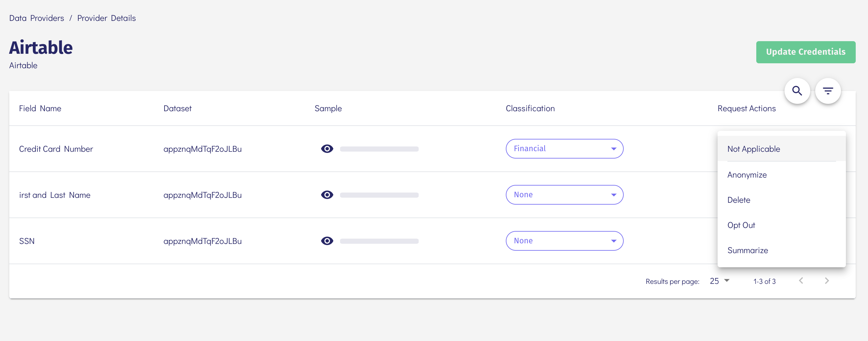This screenshot has width=868, height=341.
Task: Choose Delete request action
Action: pyautogui.click(x=781, y=200)
